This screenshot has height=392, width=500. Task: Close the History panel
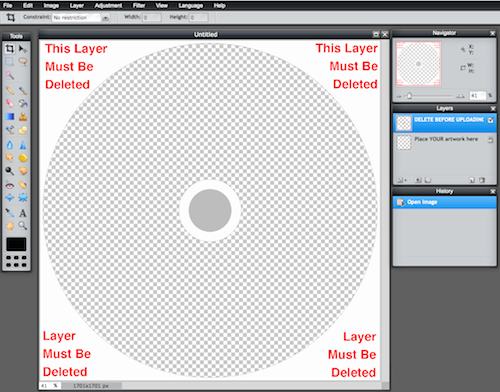point(493,191)
